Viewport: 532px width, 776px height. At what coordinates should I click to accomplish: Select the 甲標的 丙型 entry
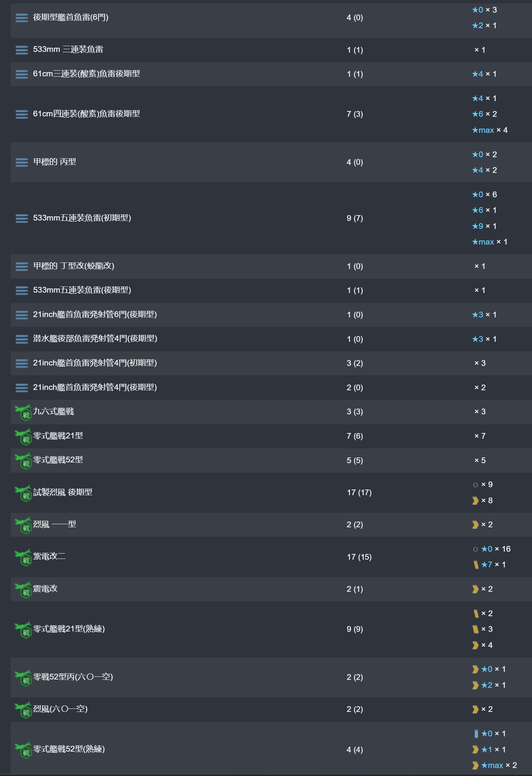[55, 162]
